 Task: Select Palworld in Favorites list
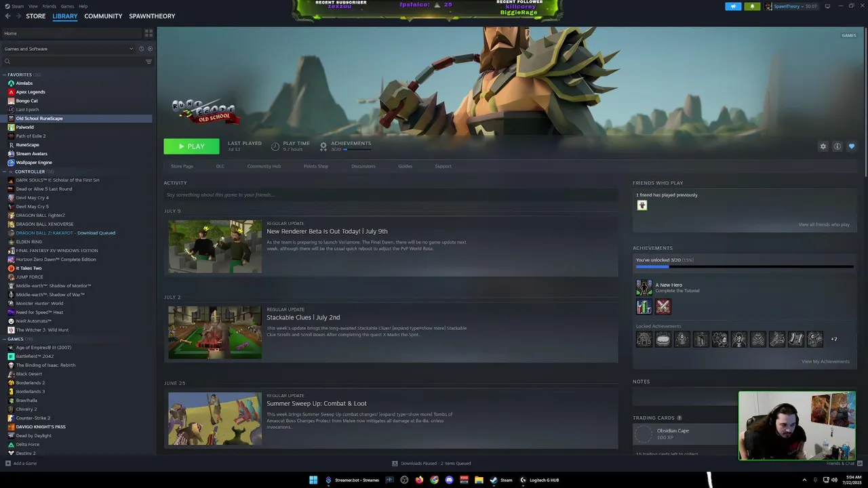click(24, 127)
